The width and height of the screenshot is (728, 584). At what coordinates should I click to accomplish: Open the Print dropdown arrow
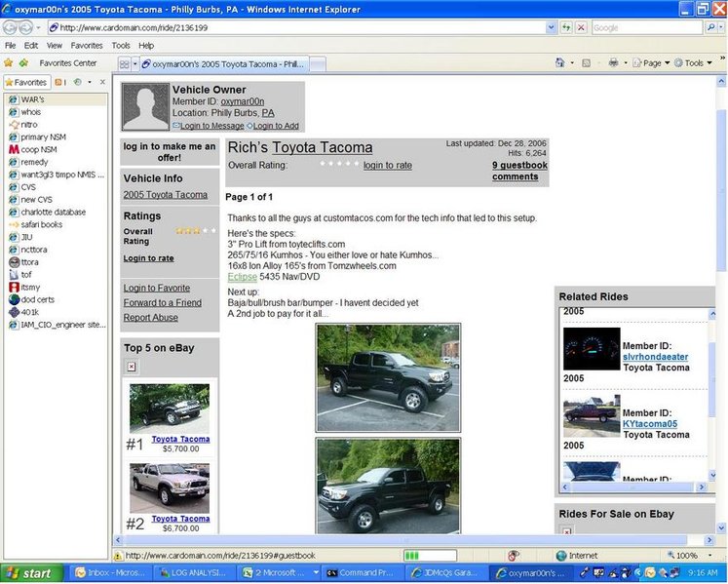[626, 62]
